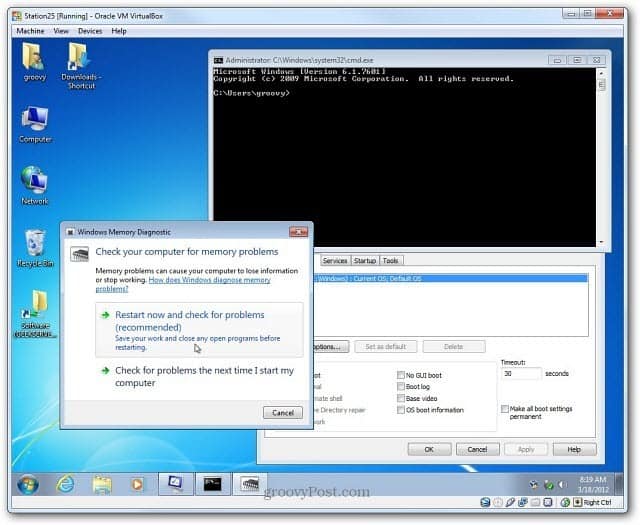
Task: Launch Internet Explorer from taskbar
Action: (65, 485)
